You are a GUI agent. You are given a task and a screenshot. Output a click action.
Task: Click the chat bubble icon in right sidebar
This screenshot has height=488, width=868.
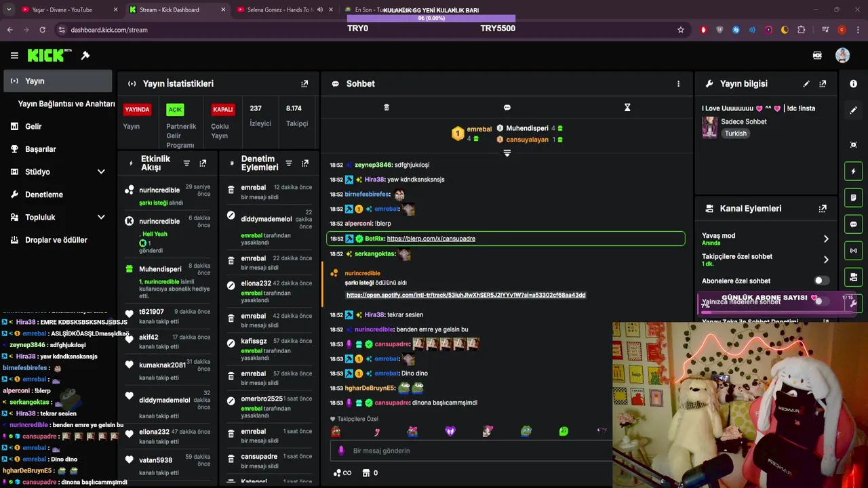click(853, 224)
